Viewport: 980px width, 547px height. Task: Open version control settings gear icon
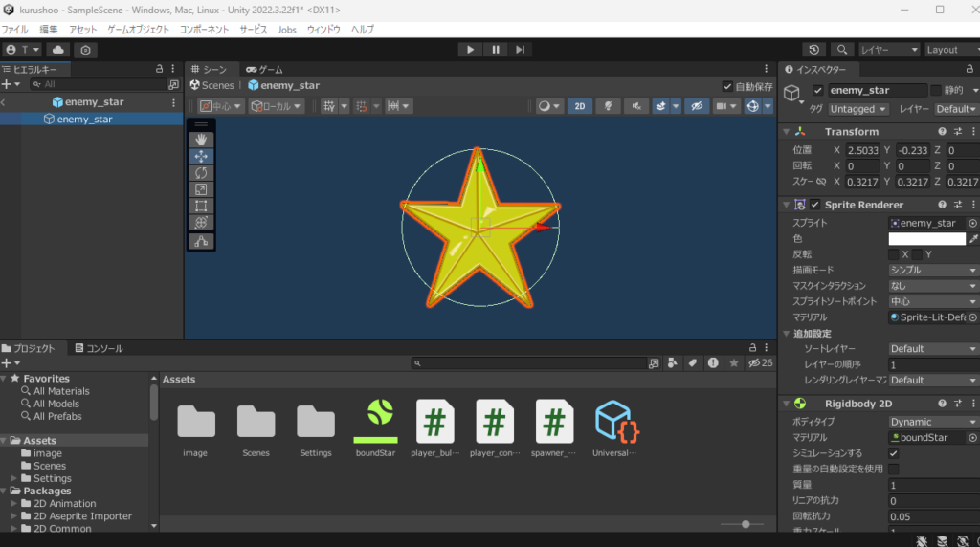85,50
